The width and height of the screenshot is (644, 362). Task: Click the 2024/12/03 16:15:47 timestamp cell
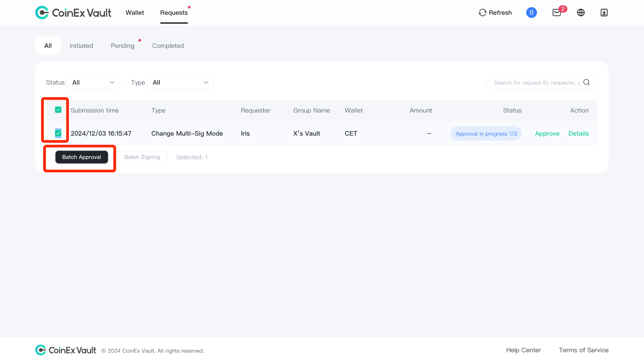pyautogui.click(x=101, y=134)
